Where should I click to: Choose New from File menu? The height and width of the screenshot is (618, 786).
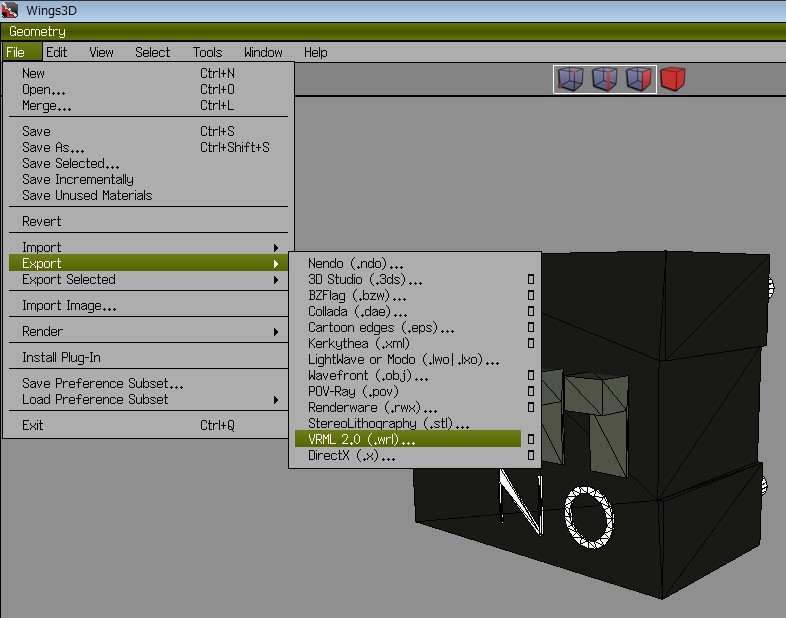148,73
